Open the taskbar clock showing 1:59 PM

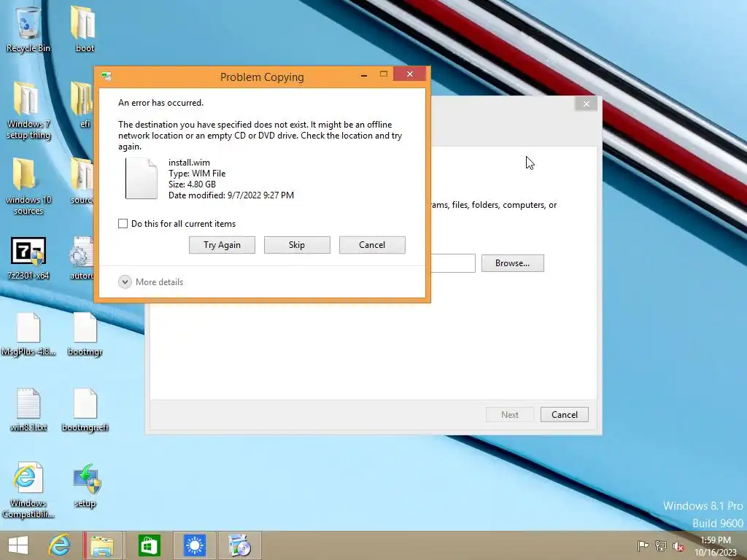click(x=716, y=546)
